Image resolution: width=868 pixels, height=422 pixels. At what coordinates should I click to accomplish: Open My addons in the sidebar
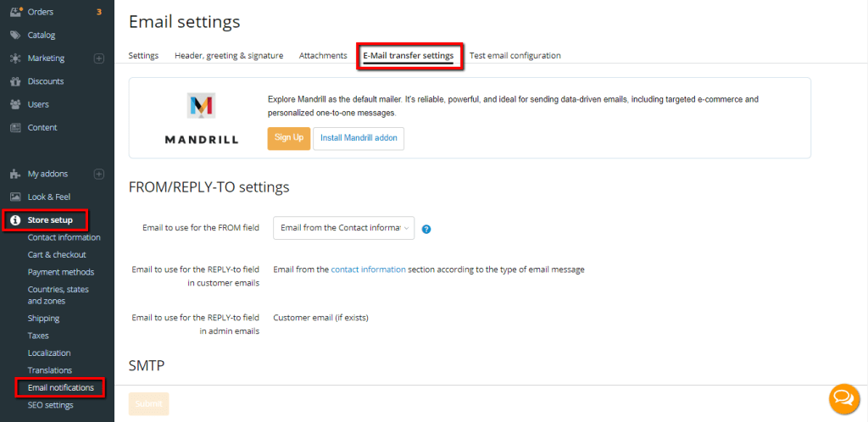point(47,174)
